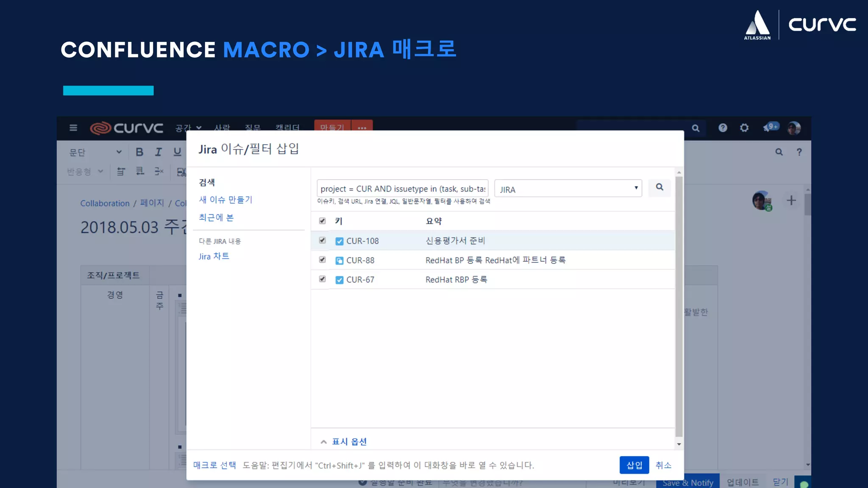
Task: Click the Jira search magnifier button
Action: pyautogui.click(x=659, y=187)
